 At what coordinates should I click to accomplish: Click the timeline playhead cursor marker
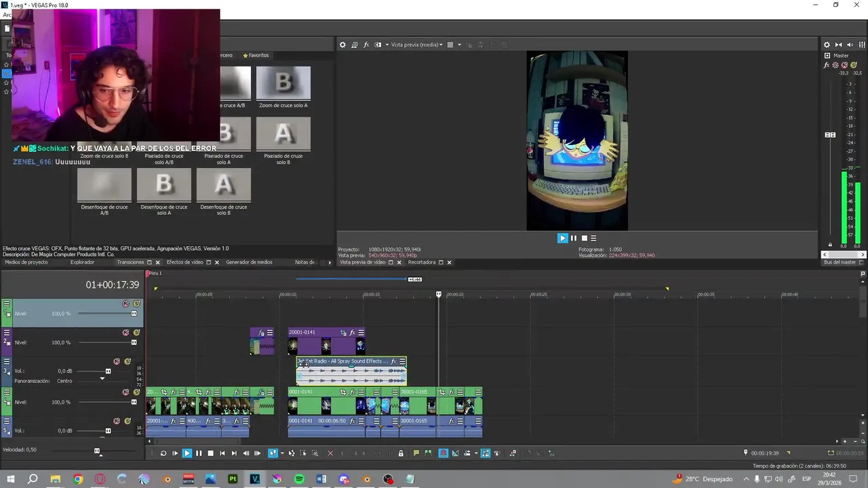coord(439,294)
